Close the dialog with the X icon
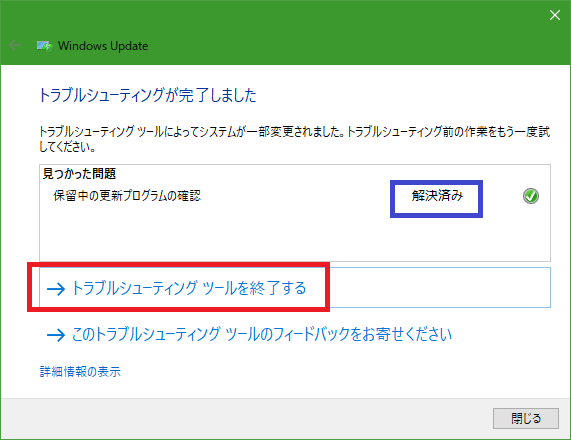Image resolution: width=571 pixels, height=440 pixels. (x=555, y=15)
